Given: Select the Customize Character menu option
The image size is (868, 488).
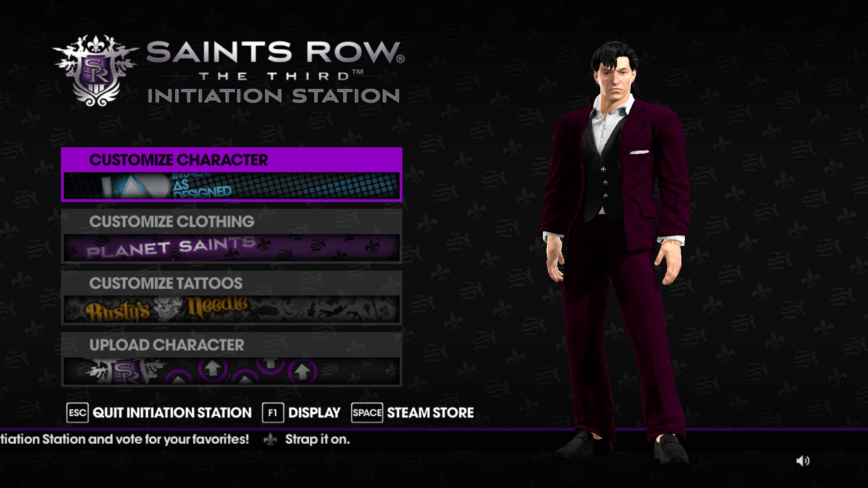Looking at the screenshot, I should (x=231, y=174).
